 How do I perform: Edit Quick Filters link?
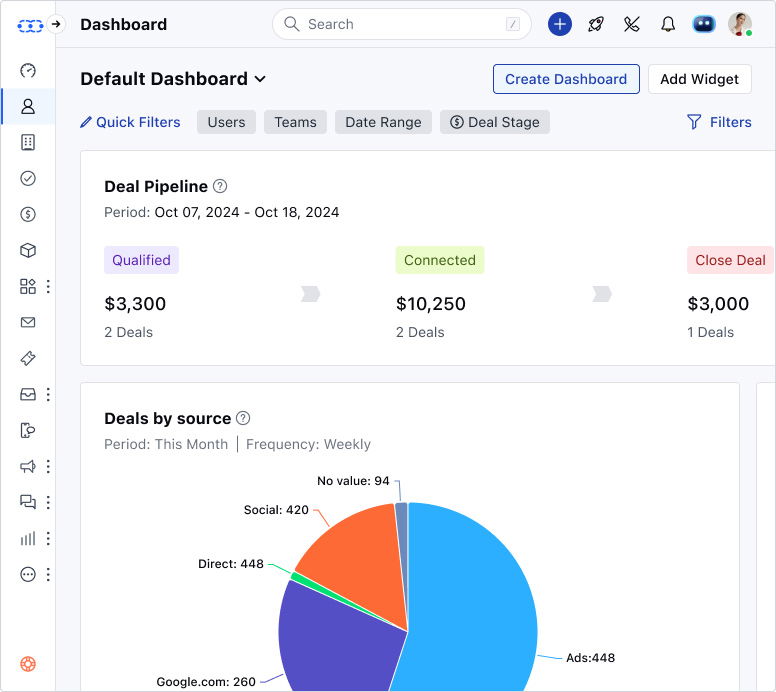click(130, 122)
